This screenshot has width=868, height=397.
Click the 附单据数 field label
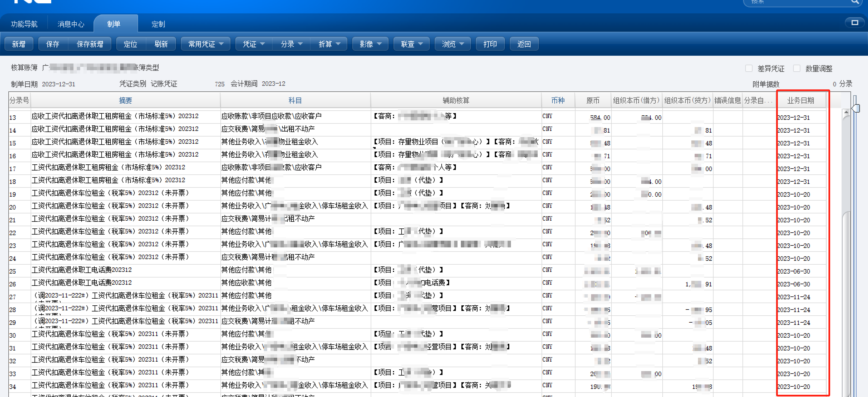[766, 84]
